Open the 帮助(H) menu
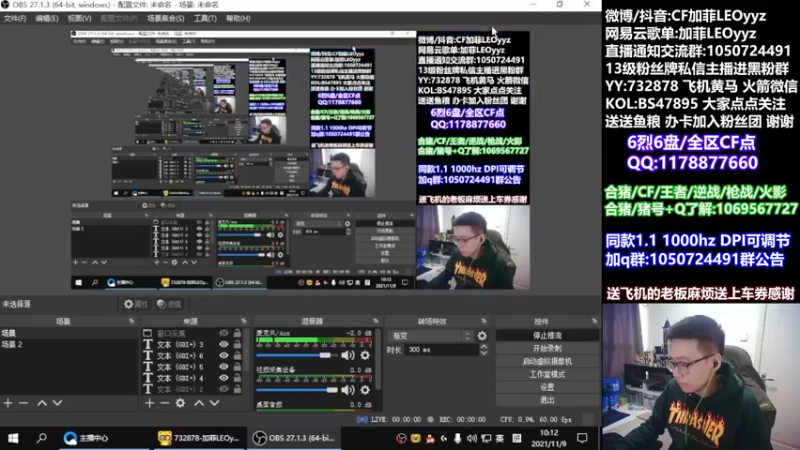 [x=238, y=18]
